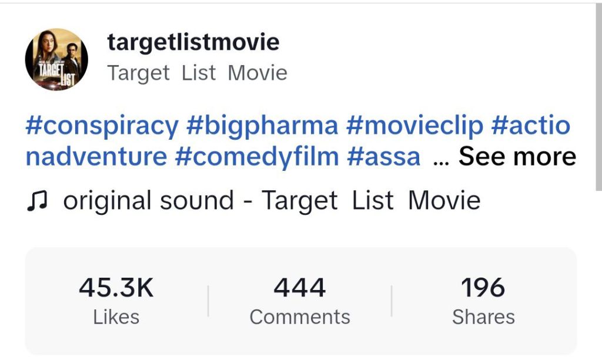Click the Comments label
The height and width of the screenshot is (364, 602).
click(x=300, y=318)
